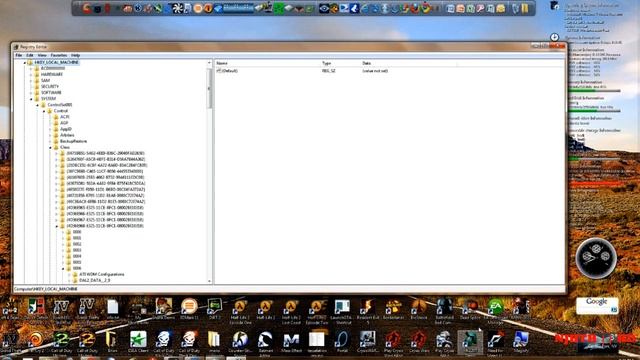This screenshot has width=640, height=360.
Task: Select the HKEY_LOCAL_MACHINE key
Action: pos(56,62)
